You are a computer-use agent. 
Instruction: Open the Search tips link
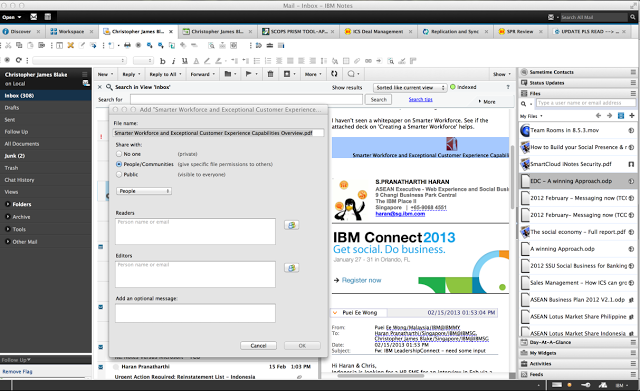pos(420,99)
